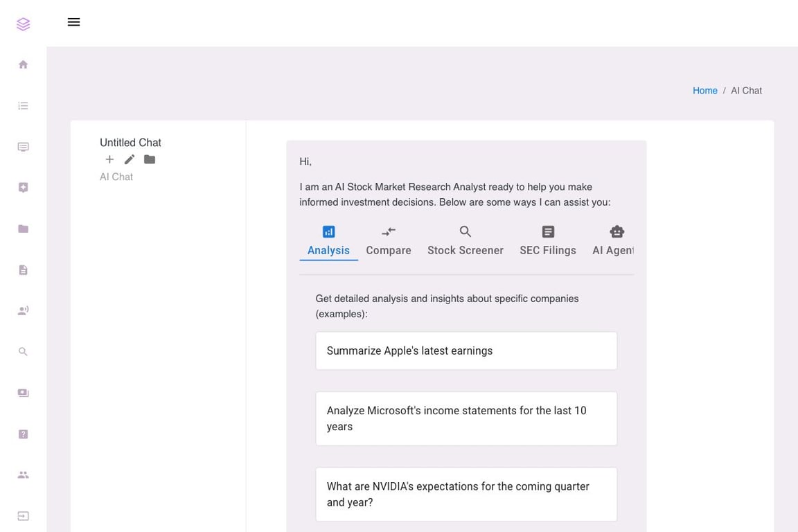798x532 pixels.
Task: Open the document icon in sidebar
Action: pos(23,270)
